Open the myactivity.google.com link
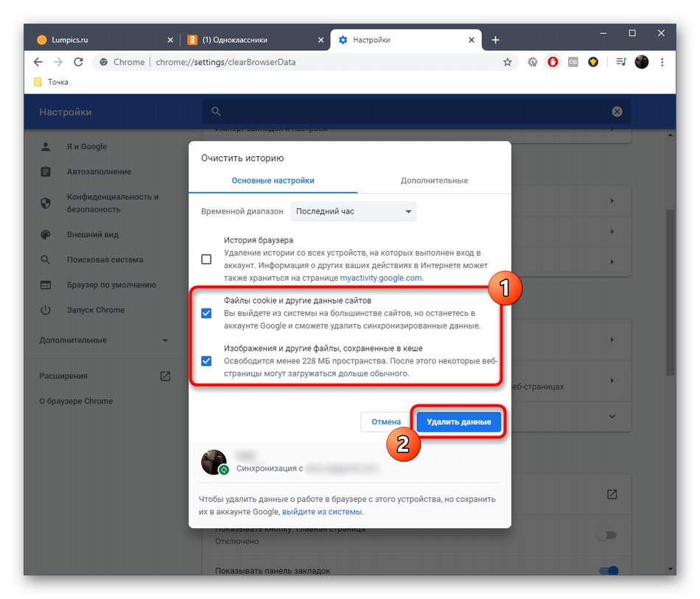The width and height of the screenshot is (700, 599). pyautogui.click(x=382, y=278)
